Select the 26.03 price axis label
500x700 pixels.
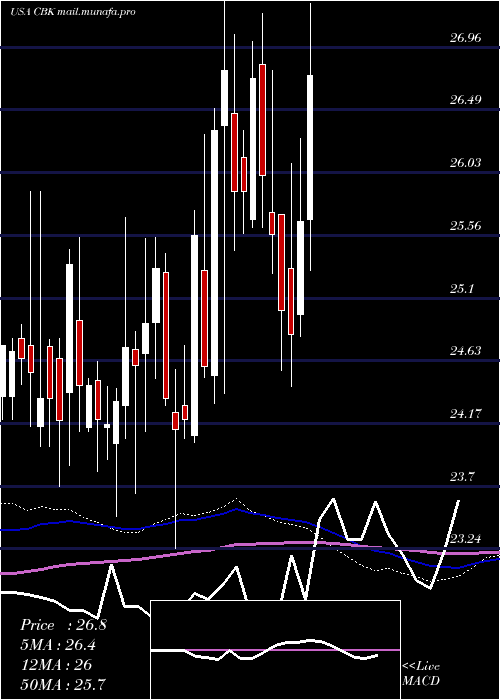466,162
